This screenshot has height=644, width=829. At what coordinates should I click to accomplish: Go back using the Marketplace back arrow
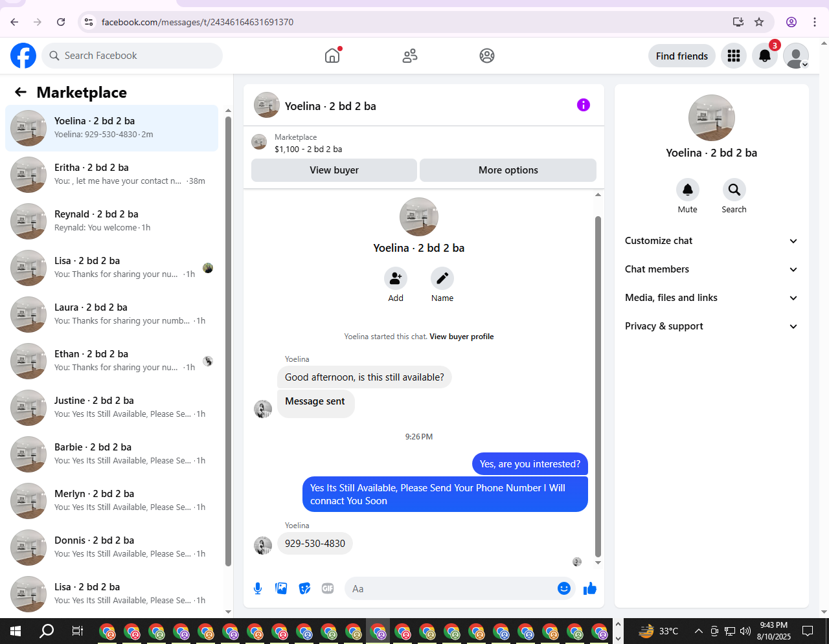(x=21, y=92)
